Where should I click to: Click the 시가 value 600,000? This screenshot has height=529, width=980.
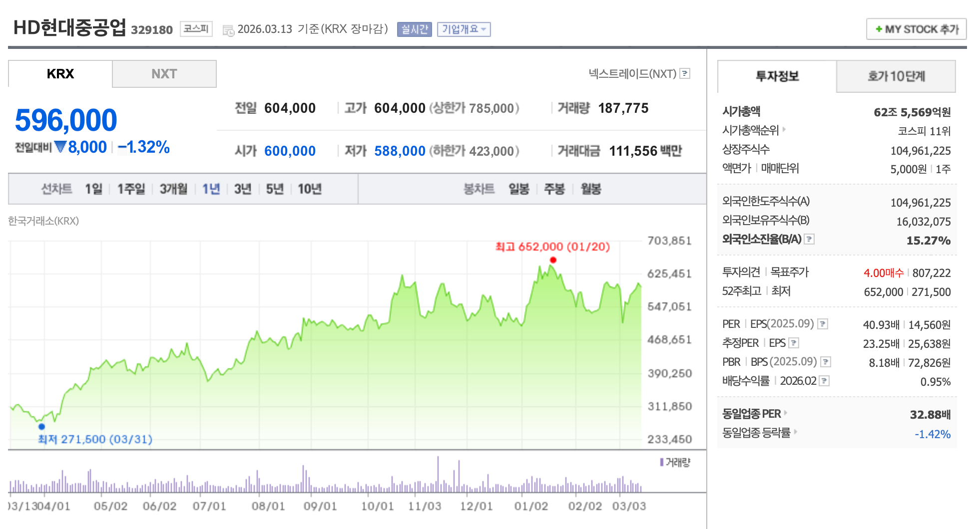tap(290, 151)
